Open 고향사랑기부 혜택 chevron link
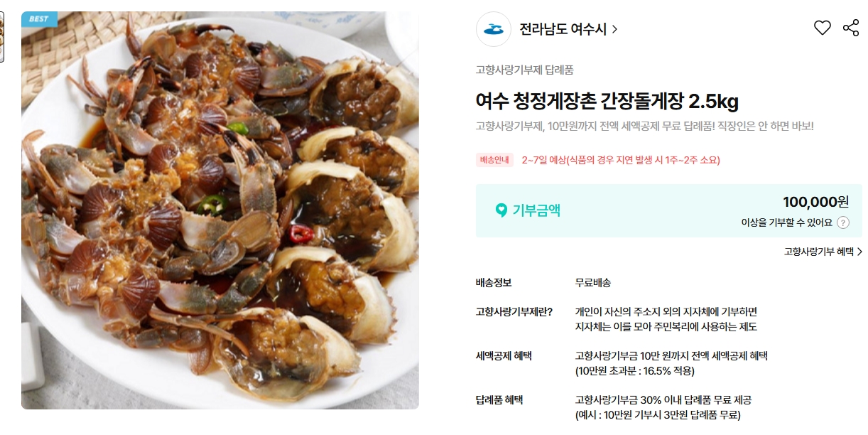 [859, 252]
